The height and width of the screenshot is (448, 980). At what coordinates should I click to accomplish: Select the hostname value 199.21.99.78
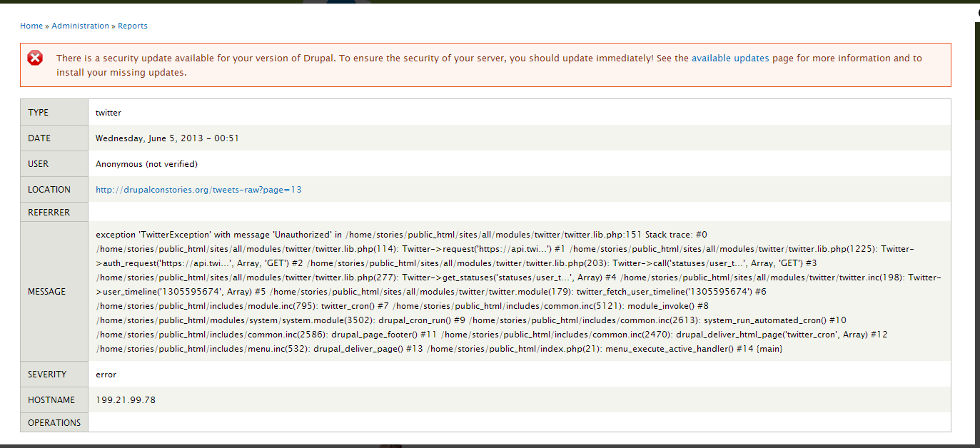126,400
